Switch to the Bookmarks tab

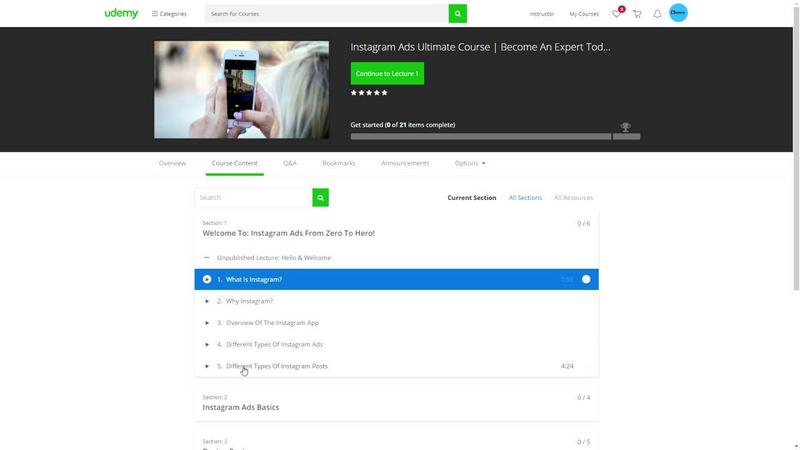[339, 163]
